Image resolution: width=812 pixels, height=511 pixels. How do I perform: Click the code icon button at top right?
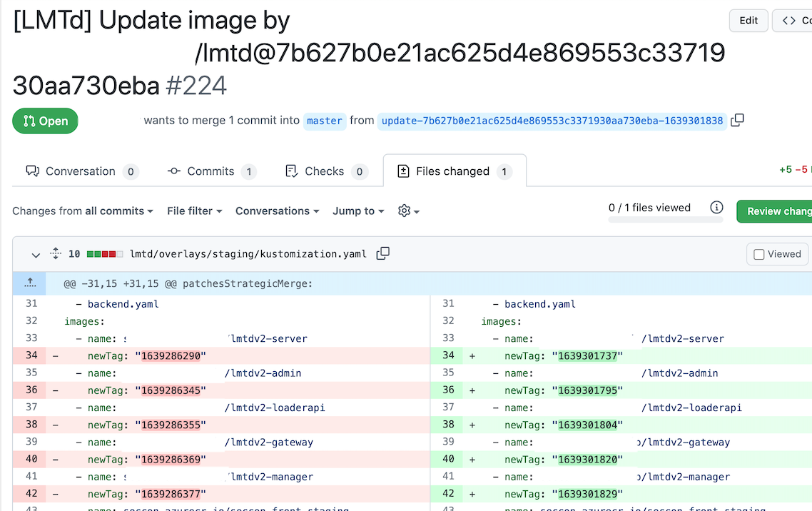pyautogui.click(x=793, y=21)
